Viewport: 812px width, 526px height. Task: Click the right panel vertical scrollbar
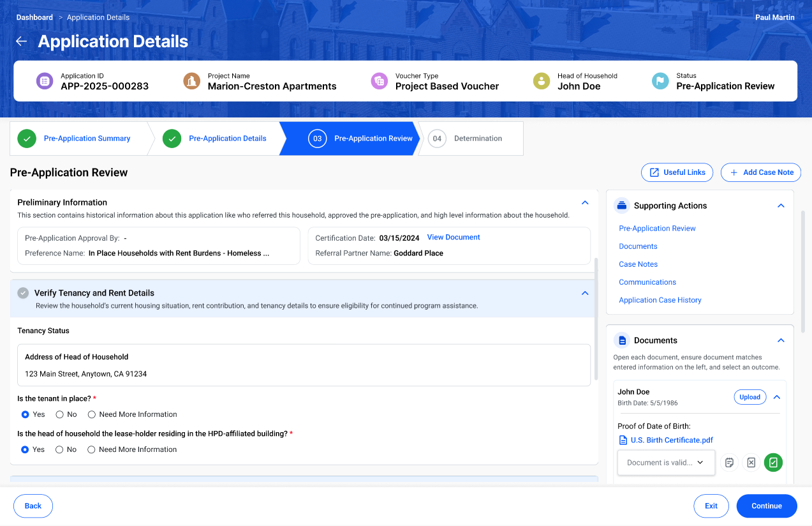(802, 262)
